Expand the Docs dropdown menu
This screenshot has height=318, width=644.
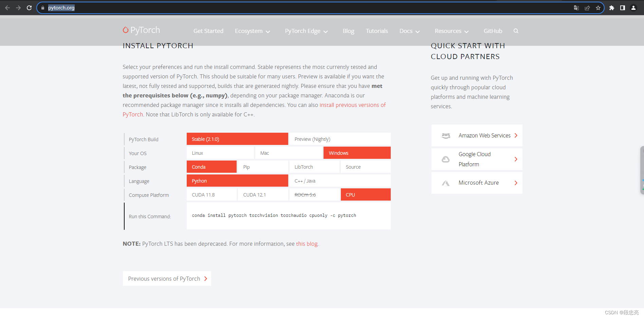coord(409,31)
